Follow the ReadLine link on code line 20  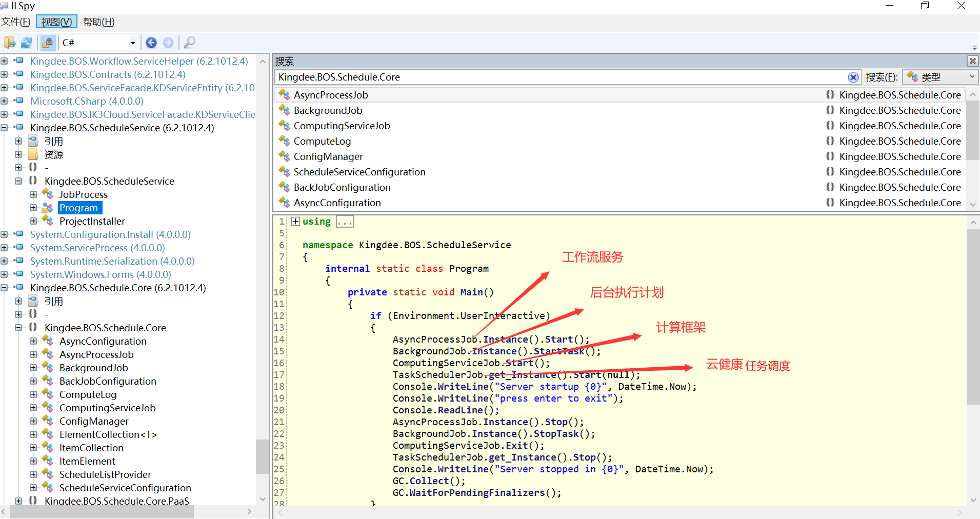point(461,410)
